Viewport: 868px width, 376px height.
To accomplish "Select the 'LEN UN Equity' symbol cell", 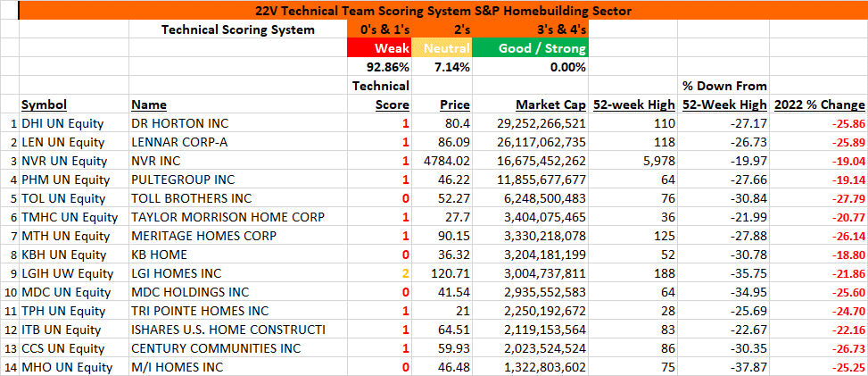I will pos(74,143).
